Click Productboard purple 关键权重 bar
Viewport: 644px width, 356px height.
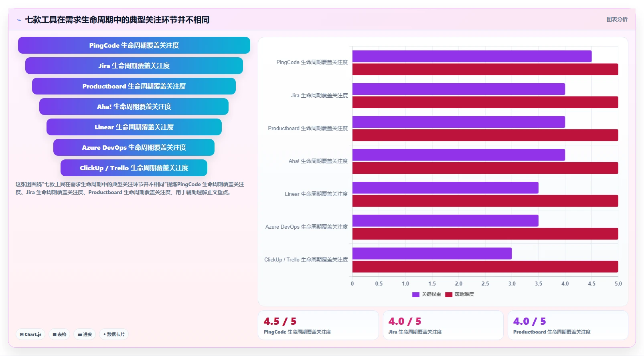point(459,122)
